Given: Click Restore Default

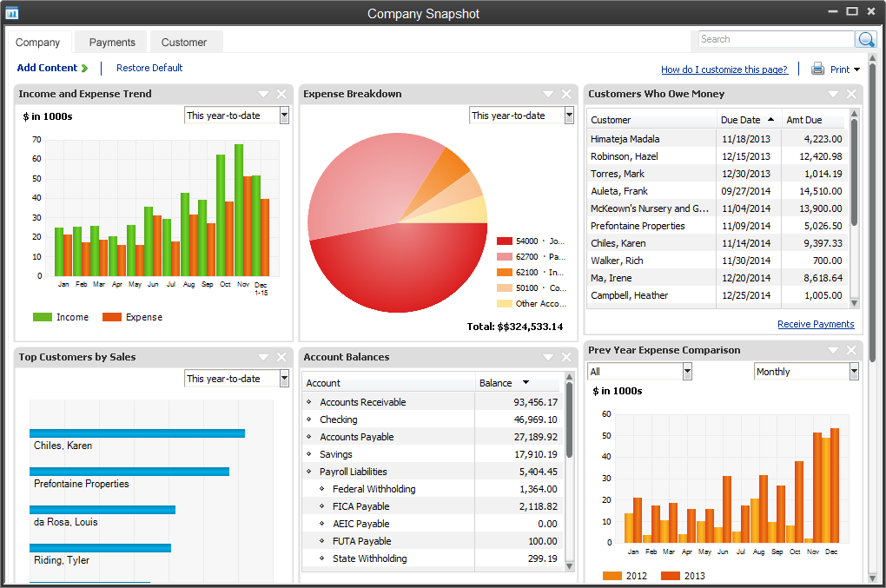Looking at the screenshot, I should click(x=149, y=68).
